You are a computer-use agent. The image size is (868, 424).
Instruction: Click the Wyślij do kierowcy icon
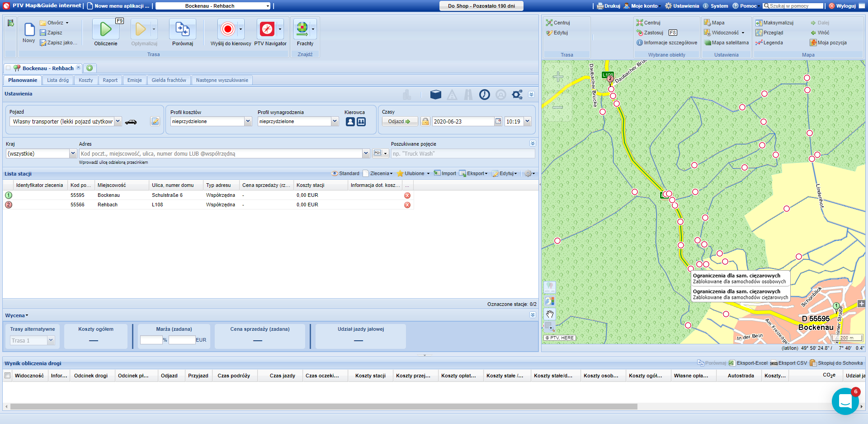227,30
